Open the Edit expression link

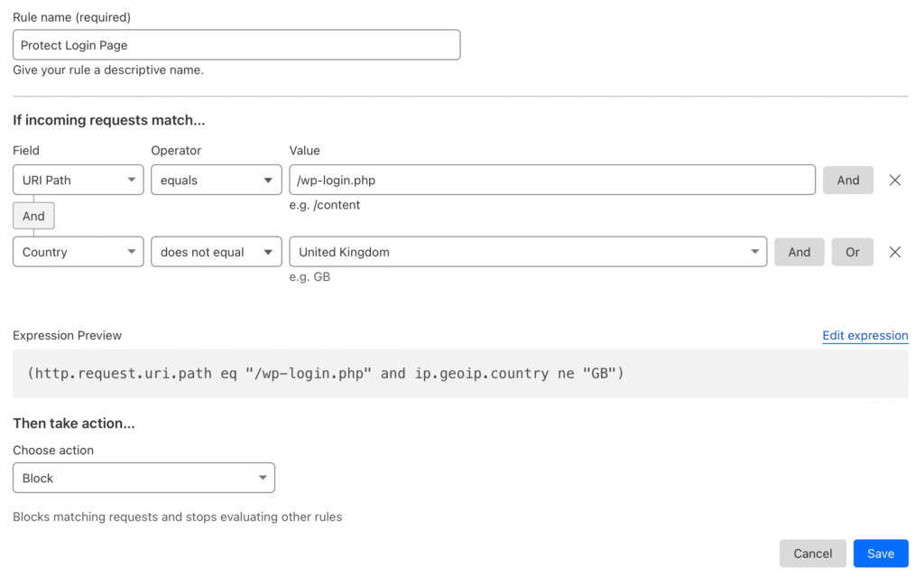[865, 335]
